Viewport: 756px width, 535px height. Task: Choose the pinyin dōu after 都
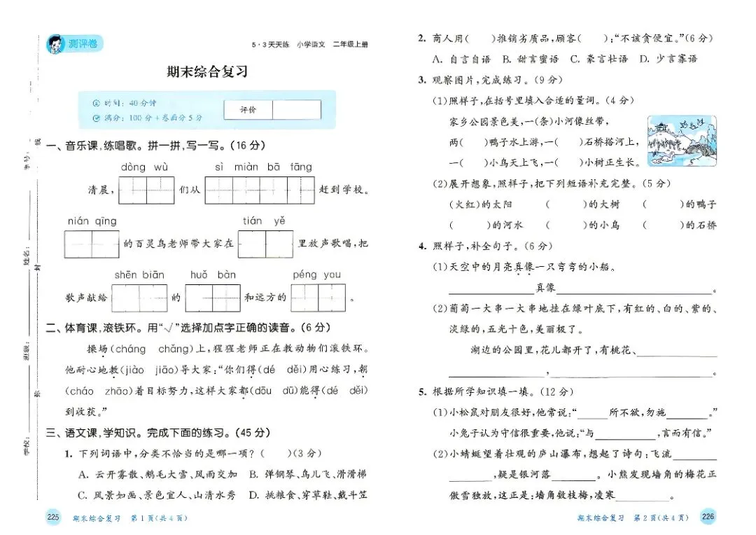tap(262, 391)
